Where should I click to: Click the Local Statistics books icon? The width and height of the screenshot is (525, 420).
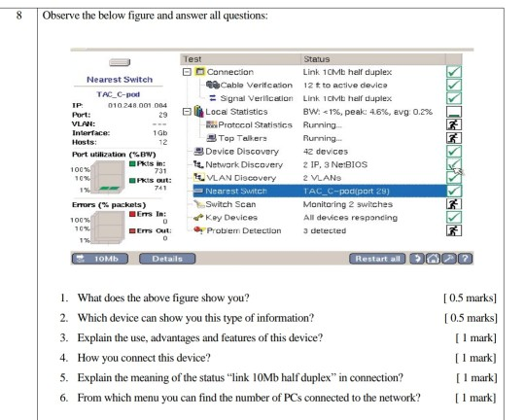click(198, 111)
